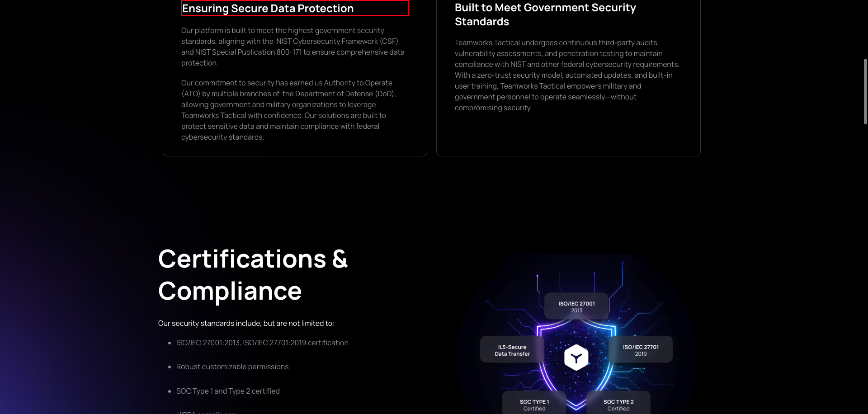Click the ISO/IEC 27701 2019 badge

pyautogui.click(x=641, y=350)
